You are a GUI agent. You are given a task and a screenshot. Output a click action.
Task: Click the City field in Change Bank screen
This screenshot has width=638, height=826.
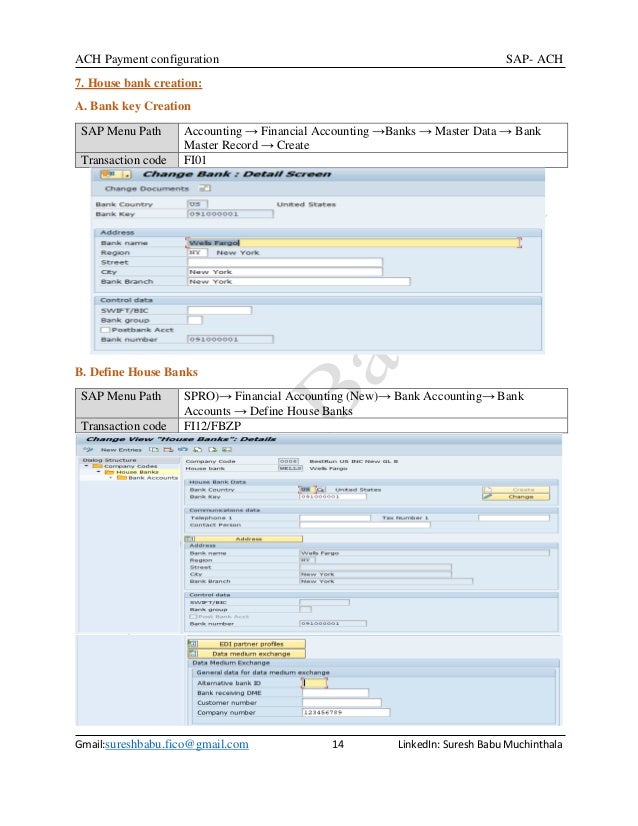pos(285,272)
